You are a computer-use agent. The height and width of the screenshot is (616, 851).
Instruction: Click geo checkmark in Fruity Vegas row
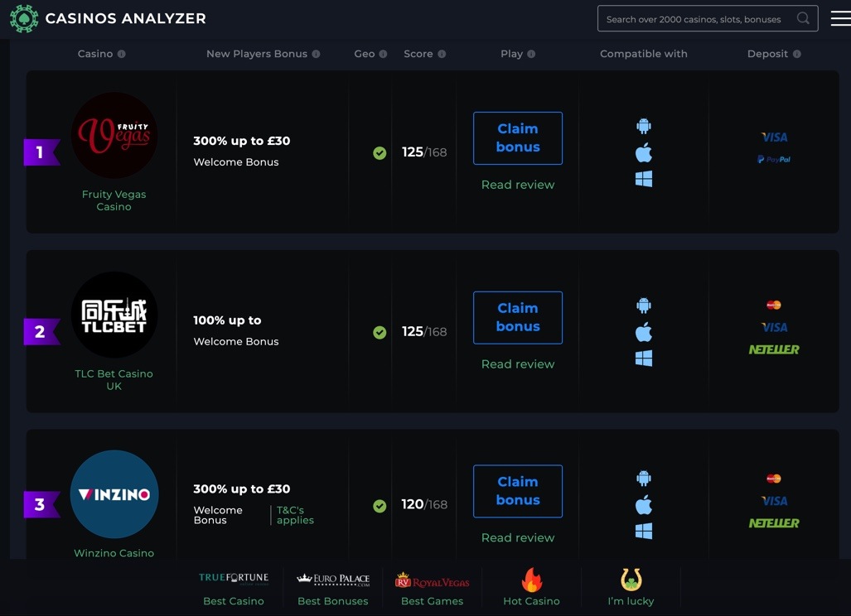[x=380, y=153]
